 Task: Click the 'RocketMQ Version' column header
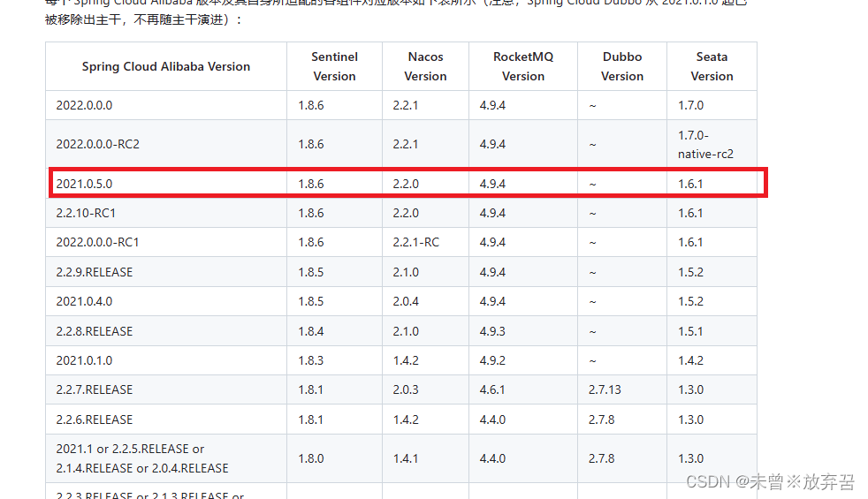coord(523,66)
